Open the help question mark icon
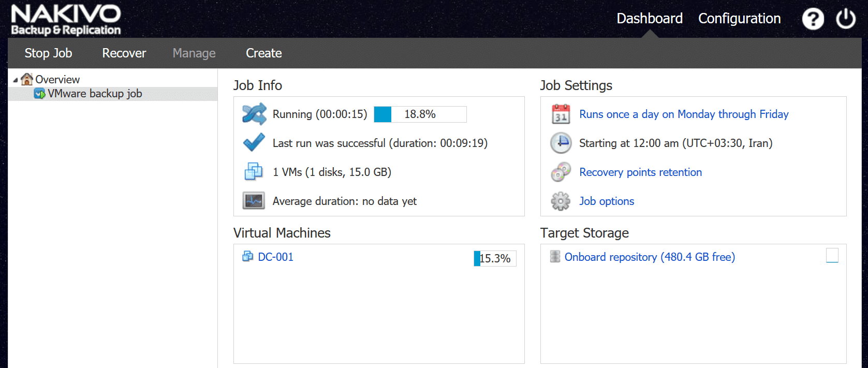The image size is (868, 368). (x=813, y=19)
